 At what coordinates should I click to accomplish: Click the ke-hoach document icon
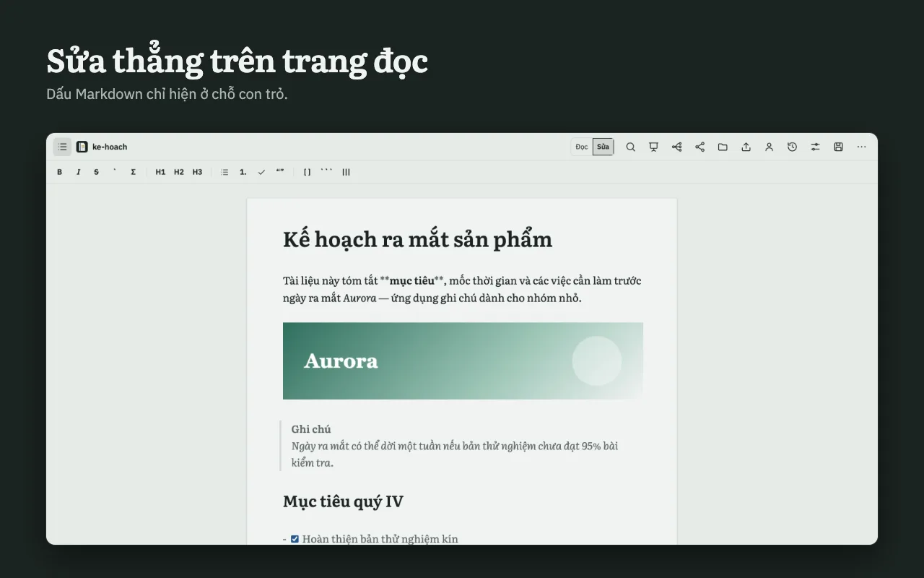click(82, 147)
